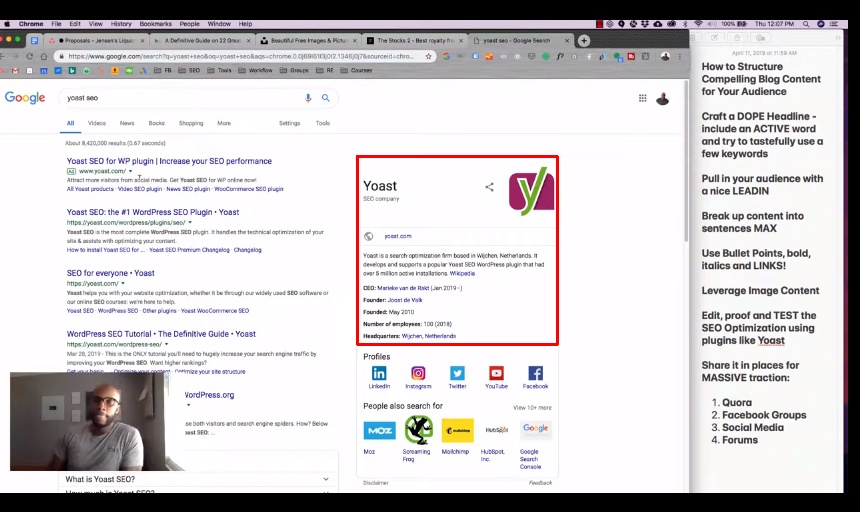Click the Chrome profile avatar in toolbar
This screenshot has width=860, height=512.
pyautogui.click(x=665, y=56)
